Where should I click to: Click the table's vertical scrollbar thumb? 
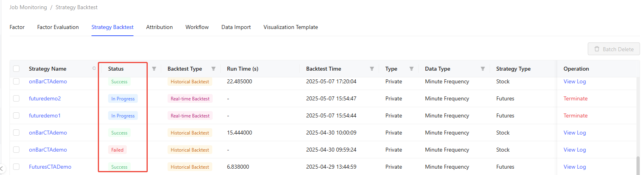[638, 165]
